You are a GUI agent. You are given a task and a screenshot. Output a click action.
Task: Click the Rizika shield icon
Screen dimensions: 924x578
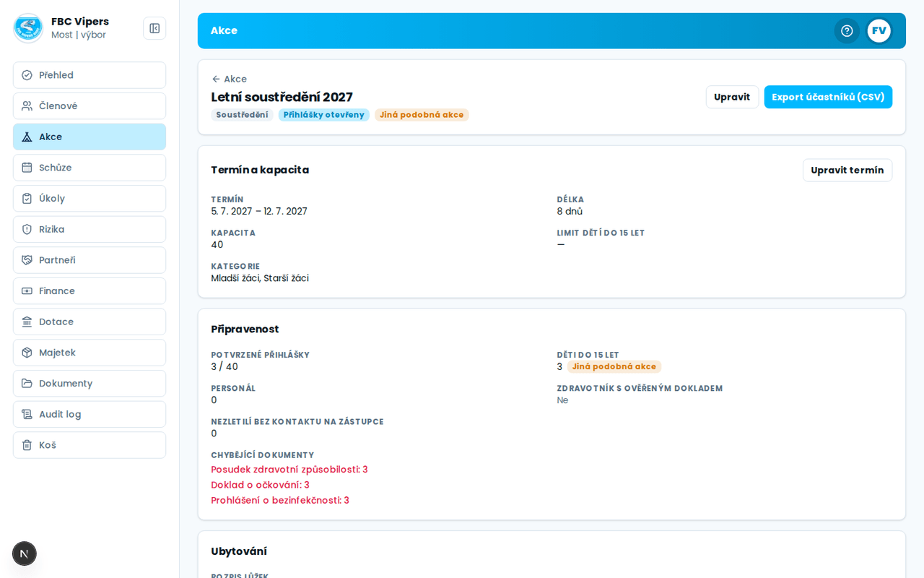[27, 229]
